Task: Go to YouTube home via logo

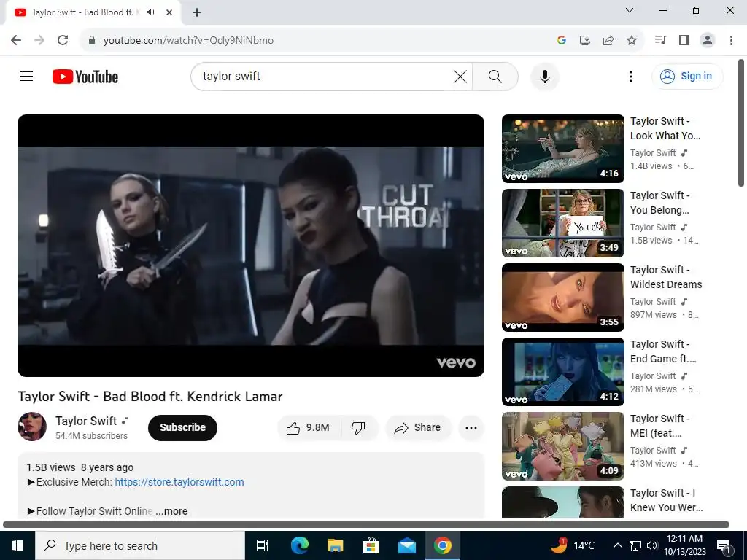Action: [85, 77]
